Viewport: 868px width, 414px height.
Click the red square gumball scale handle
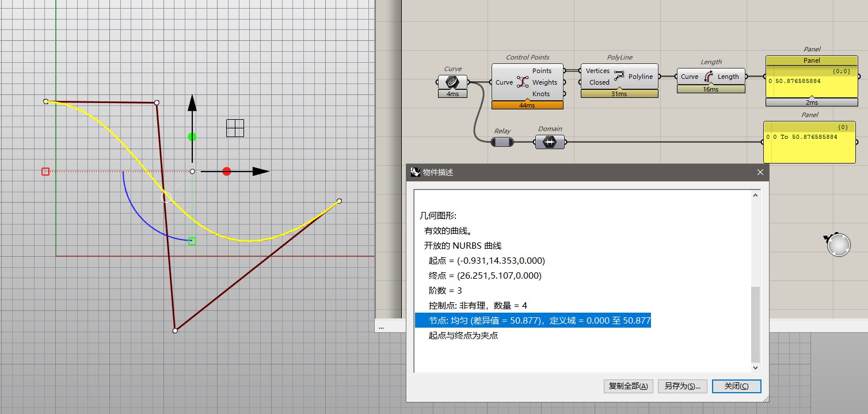pos(45,172)
